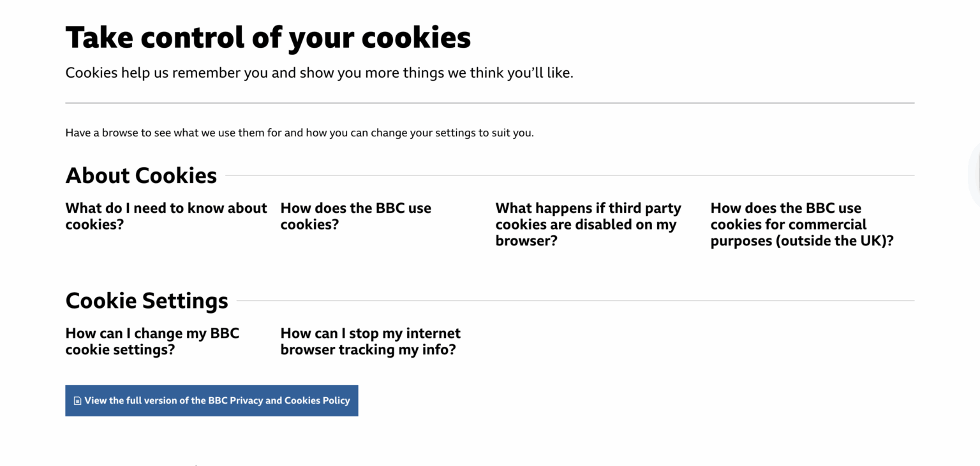Select "How can I stop my browser tracking my info?"

click(370, 341)
